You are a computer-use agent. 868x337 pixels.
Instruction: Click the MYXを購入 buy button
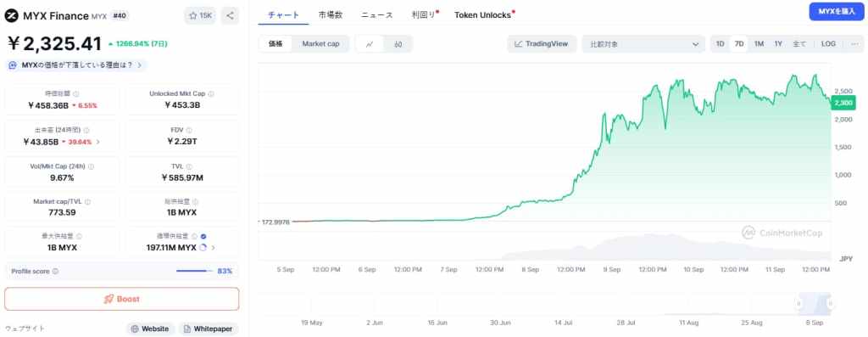tap(837, 12)
